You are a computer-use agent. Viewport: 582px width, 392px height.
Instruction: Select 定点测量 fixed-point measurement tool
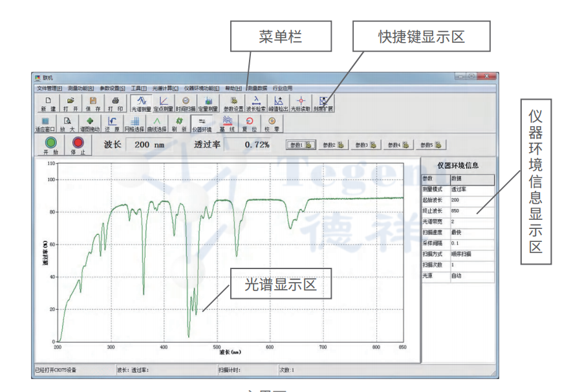(164, 103)
